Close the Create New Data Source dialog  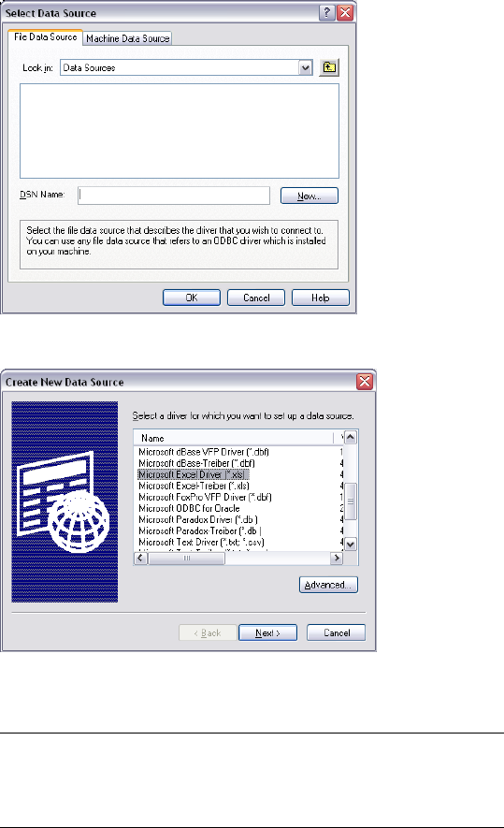pyautogui.click(x=365, y=382)
